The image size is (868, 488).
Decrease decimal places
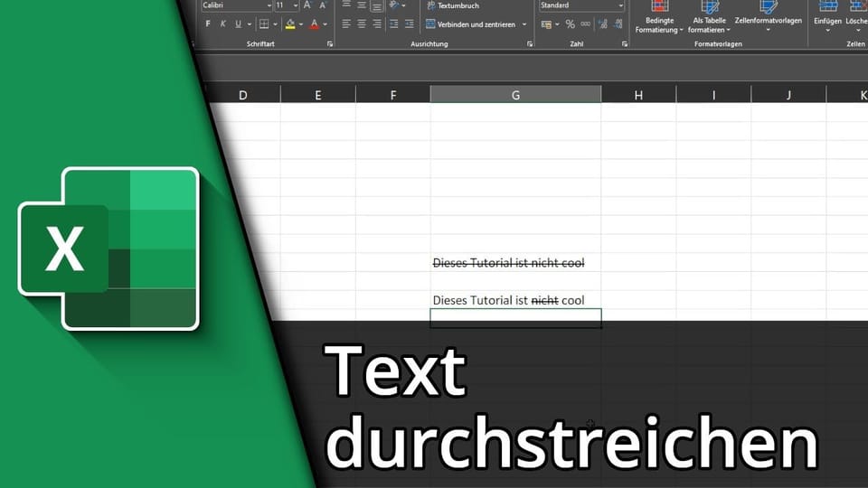pyautogui.click(x=618, y=24)
